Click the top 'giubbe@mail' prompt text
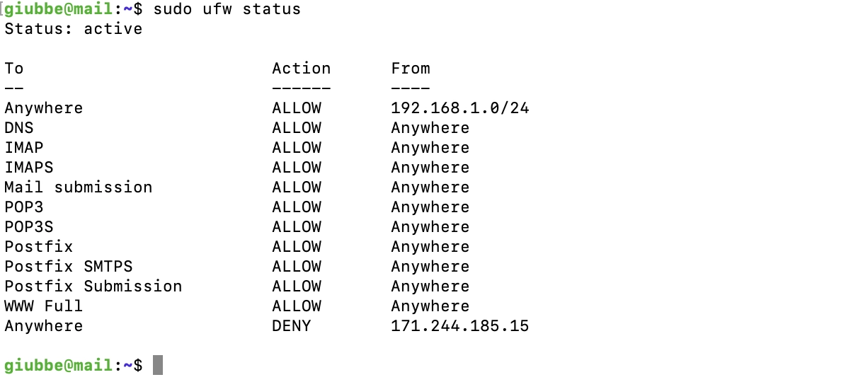Viewport: 868px width, 382px height. pyautogui.click(x=58, y=9)
